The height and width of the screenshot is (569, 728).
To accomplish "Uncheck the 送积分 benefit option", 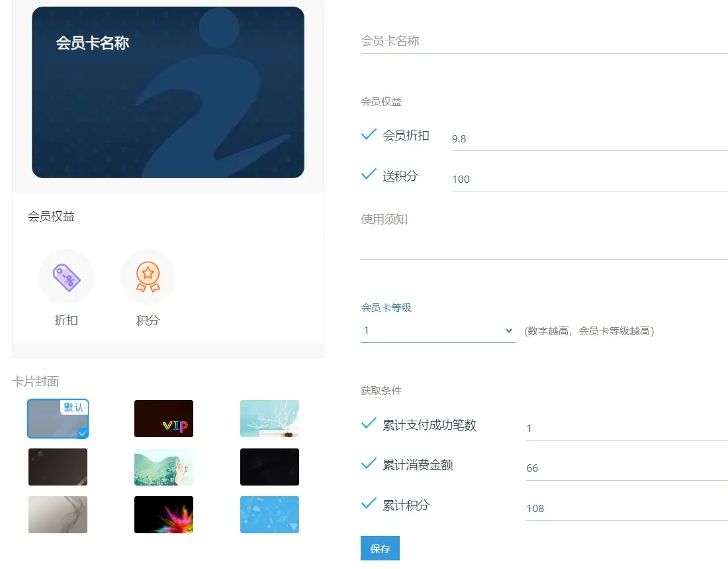I will [369, 176].
